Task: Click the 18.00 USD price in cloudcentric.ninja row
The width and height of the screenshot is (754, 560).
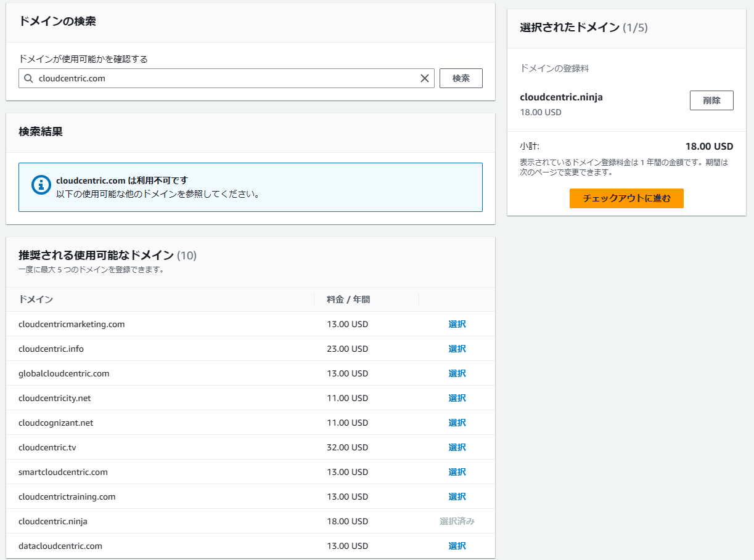Action: 347,521
